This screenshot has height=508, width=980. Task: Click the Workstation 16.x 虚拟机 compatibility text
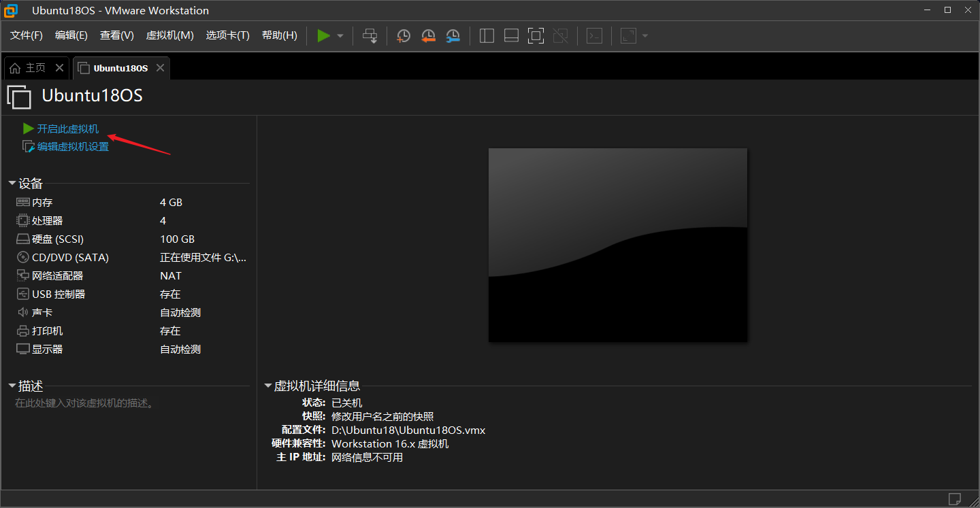pyautogui.click(x=390, y=443)
